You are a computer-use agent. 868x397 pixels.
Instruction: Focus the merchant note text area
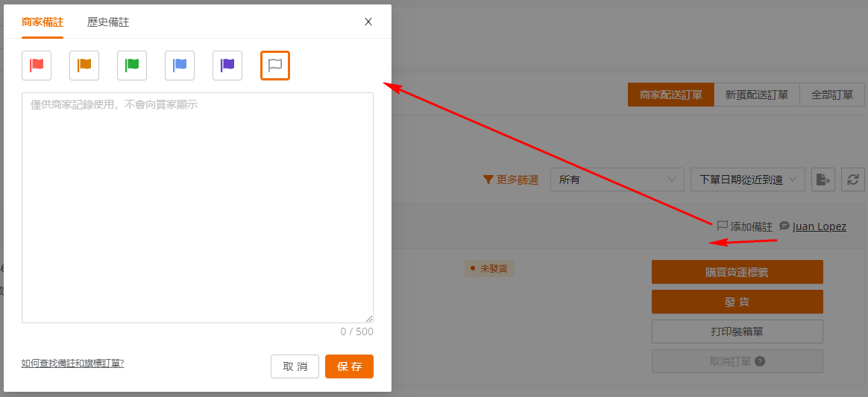click(x=198, y=207)
